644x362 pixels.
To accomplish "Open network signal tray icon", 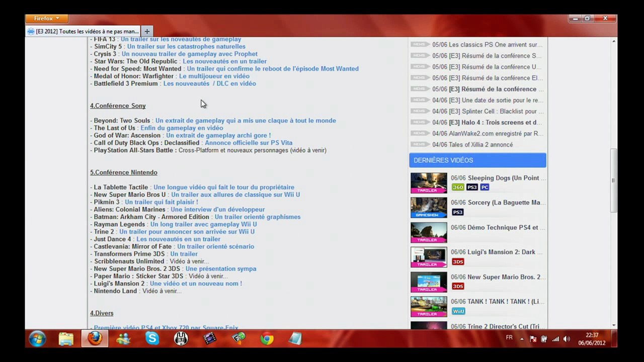I will pos(555,339).
